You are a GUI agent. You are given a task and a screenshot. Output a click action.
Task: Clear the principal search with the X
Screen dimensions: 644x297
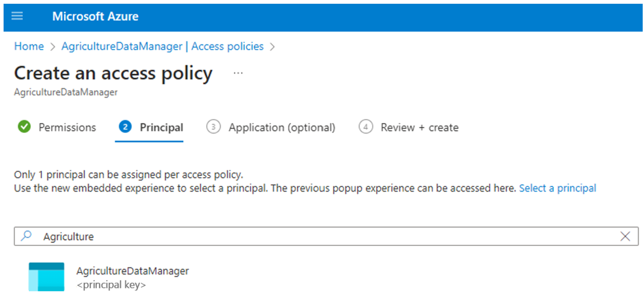click(625, 236)
